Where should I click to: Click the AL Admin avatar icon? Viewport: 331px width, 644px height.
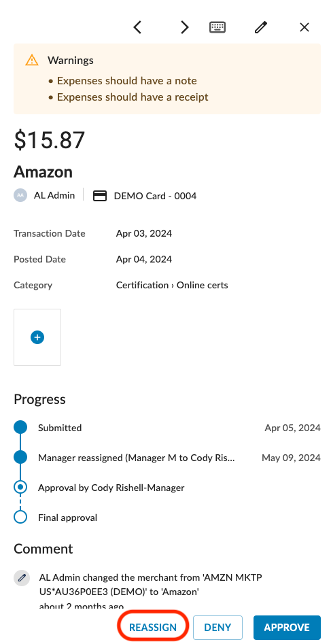point(20,195)
